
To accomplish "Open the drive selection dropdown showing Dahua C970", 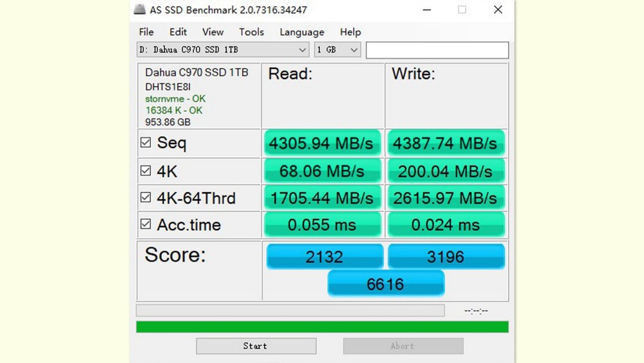I will 223,50.
